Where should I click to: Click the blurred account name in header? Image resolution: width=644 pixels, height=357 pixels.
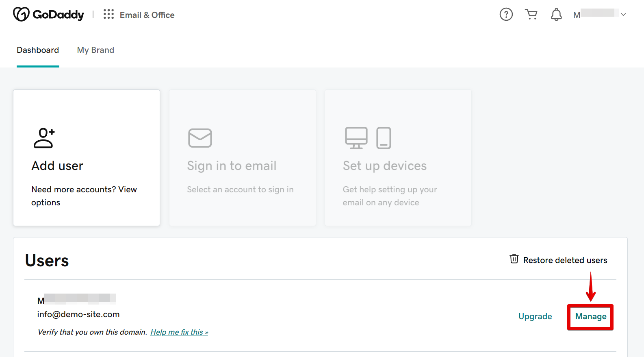pos(596,14)
